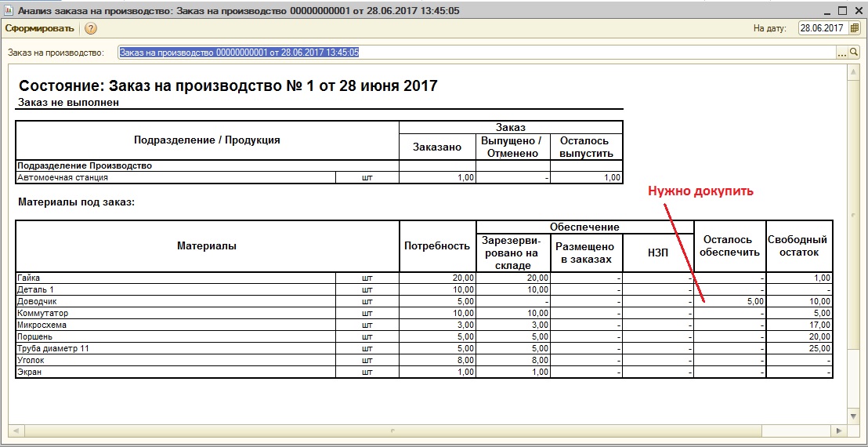Click the magnifier icon to open the order

854,53
